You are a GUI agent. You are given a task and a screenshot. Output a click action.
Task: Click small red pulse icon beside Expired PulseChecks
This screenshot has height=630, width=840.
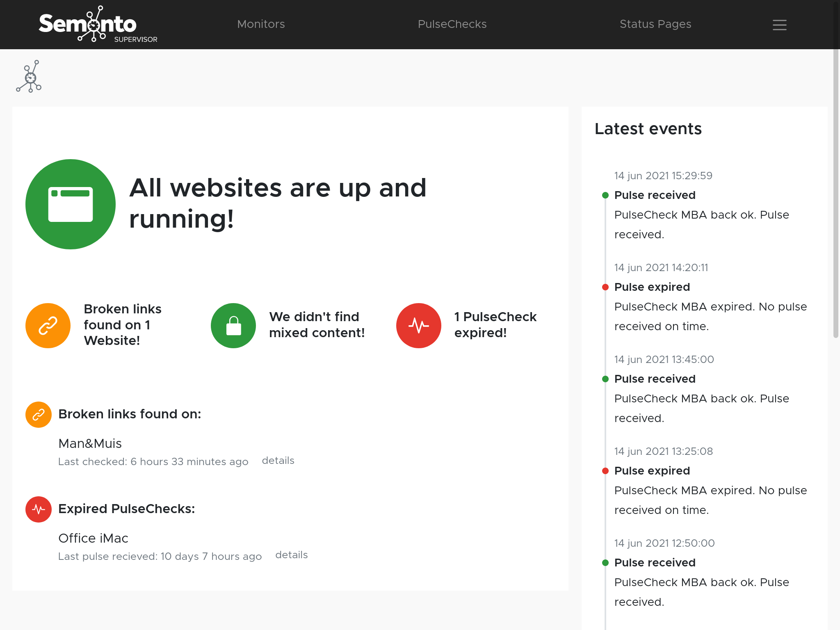[39, 509]
